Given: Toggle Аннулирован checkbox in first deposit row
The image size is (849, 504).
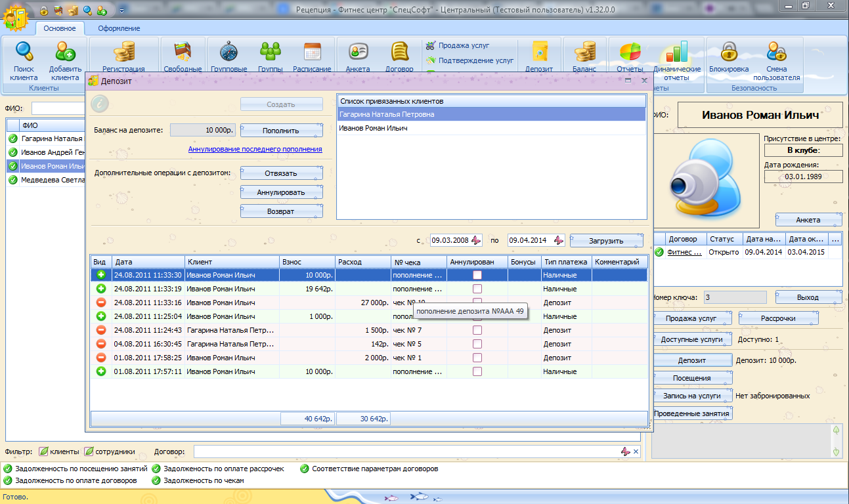Looking at the screenshot, I should pos(477,275).
